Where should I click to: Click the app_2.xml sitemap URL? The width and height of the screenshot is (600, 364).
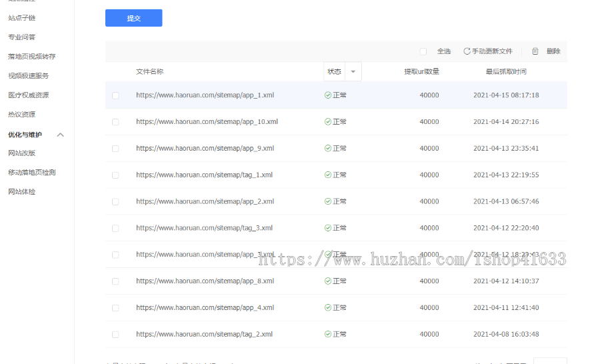(205, 201)
